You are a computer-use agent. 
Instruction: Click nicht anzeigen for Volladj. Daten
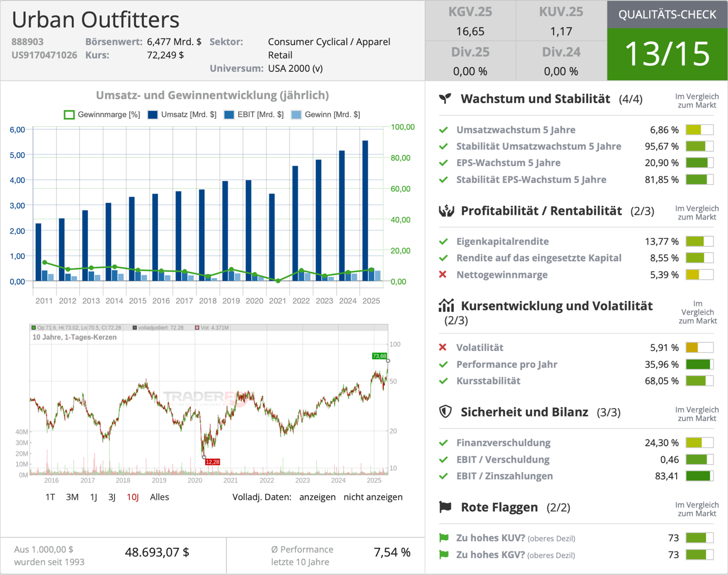(373, 497)
